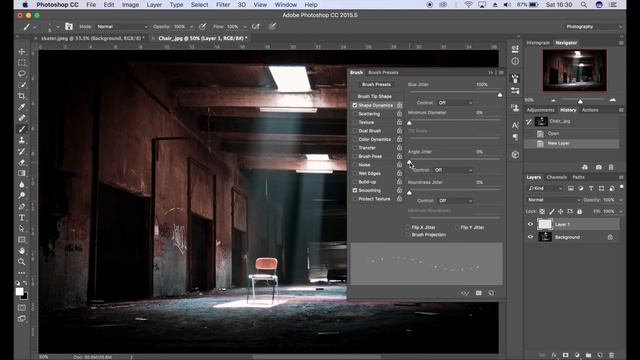Open the Roundness Jitter Control dropdown
This screenshot has width=640, height=360.
pos(455,201)
